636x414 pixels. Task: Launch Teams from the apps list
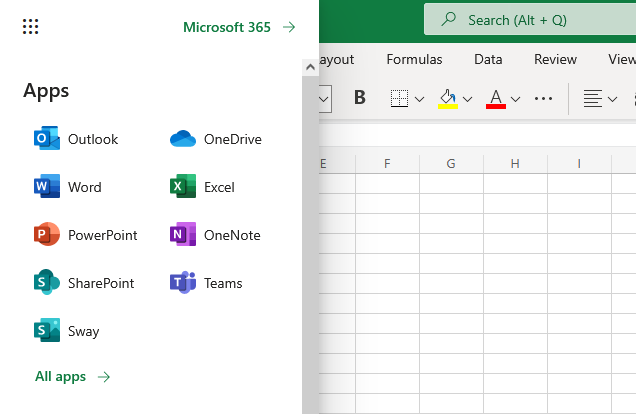(206, 283)
